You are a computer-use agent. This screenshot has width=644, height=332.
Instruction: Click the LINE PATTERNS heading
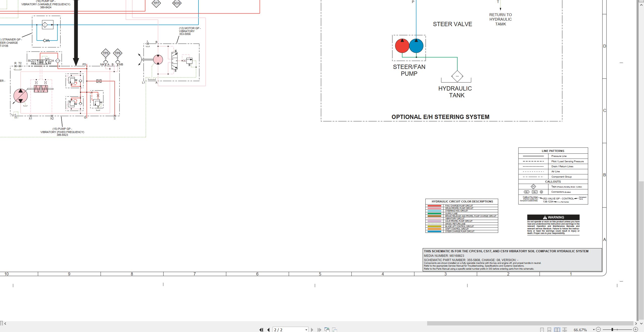(x=553, y=151)
